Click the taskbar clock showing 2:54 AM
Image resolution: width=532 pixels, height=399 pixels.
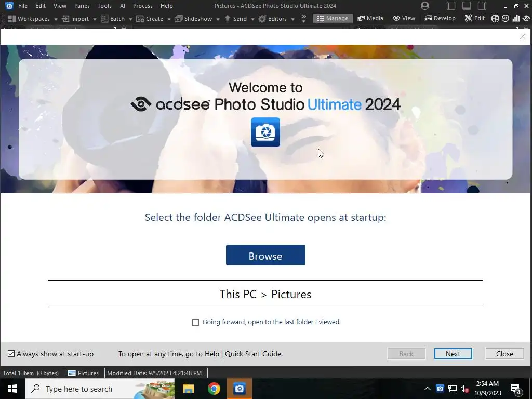click(x=487, y=389)
